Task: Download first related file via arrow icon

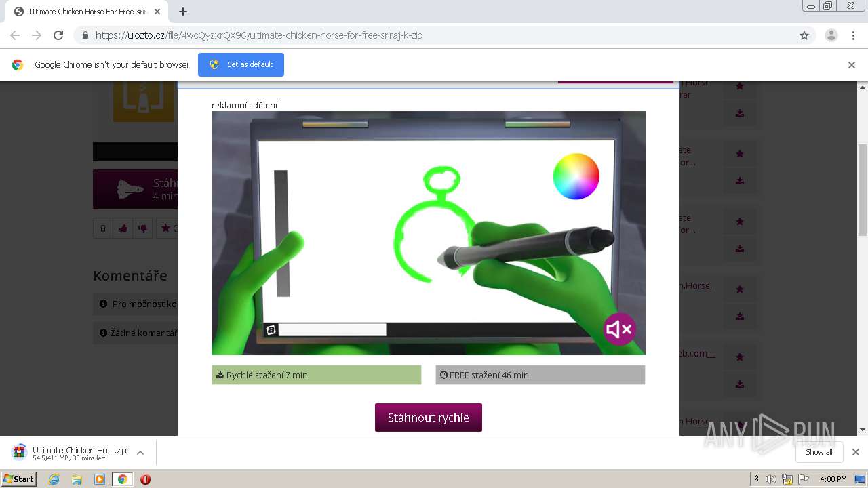Action: tap(740, 113)
